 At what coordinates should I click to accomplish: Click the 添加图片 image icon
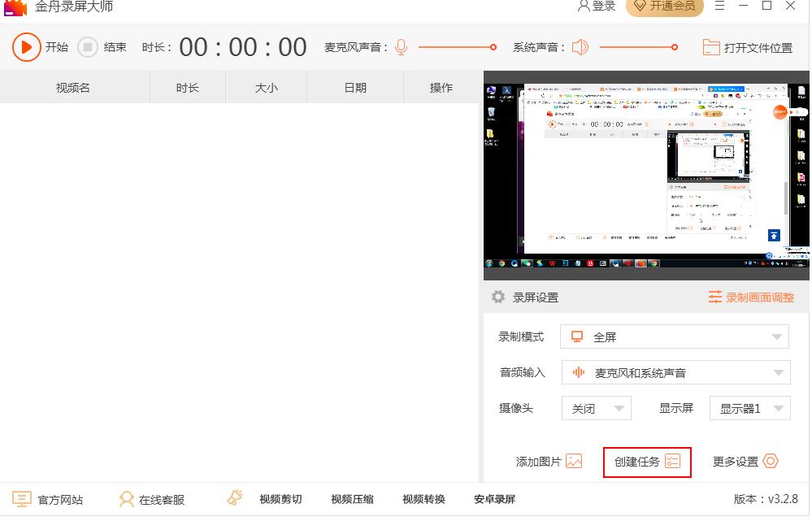574,462
